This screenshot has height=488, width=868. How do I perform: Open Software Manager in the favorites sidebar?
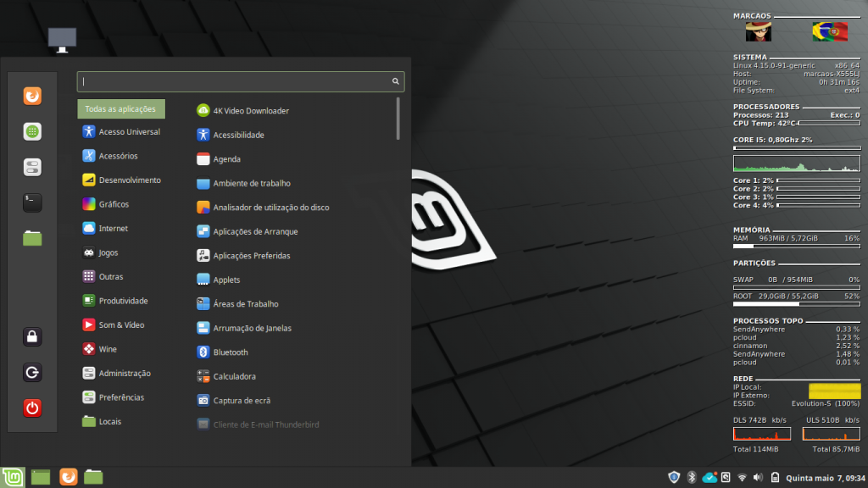point(32,131)
